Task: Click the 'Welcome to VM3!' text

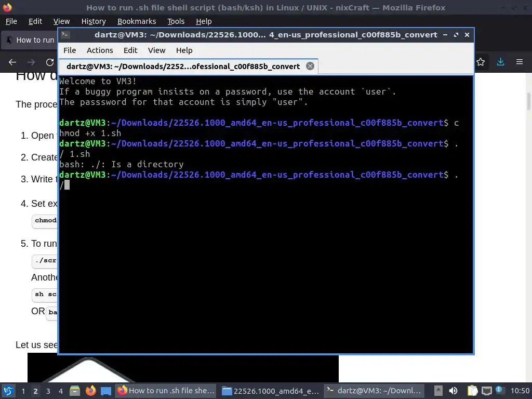Action: point(98,81)
